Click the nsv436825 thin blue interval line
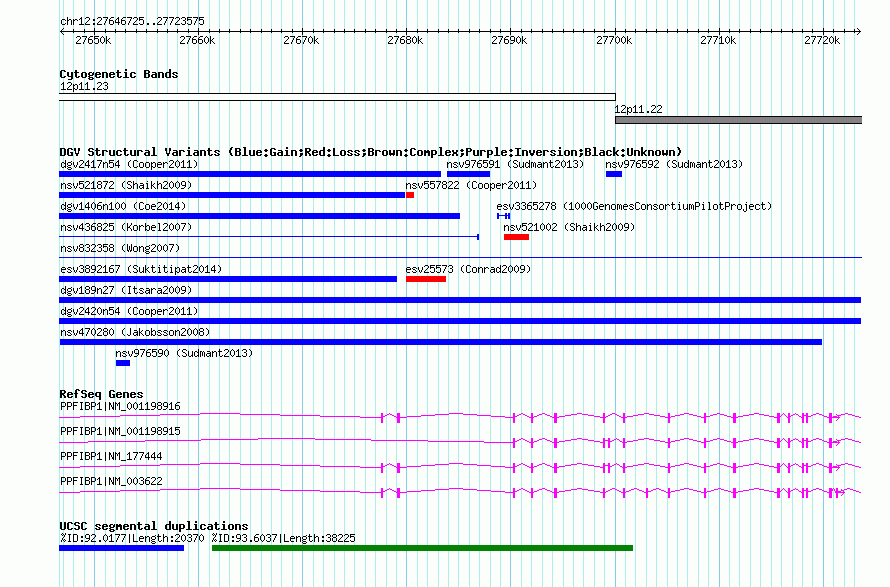The width and height of the screenshot is (890, 587). (269, 237)
